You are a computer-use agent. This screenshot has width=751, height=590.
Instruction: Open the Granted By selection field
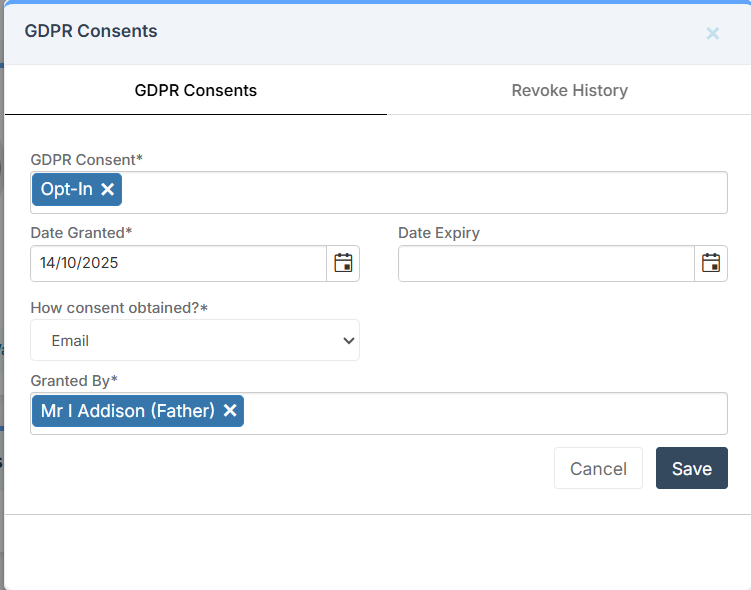coord(480,413)
